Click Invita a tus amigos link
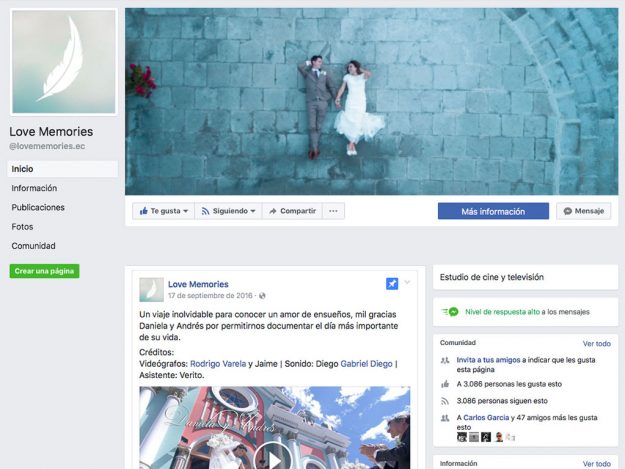Image resolution: width=625 pixels, height=469 pixels. click(488, 360)
